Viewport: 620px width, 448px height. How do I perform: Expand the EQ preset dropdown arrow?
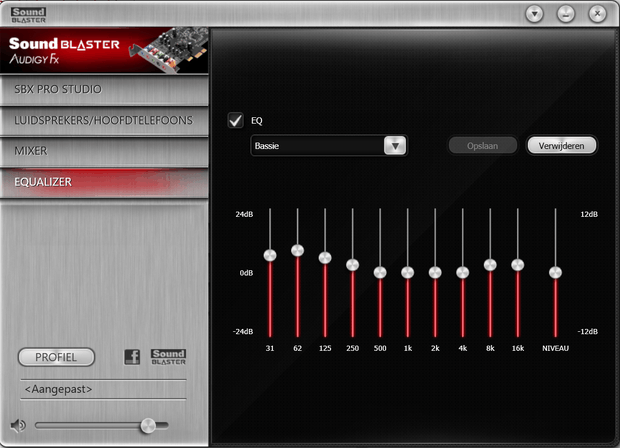tap(395, 146)
